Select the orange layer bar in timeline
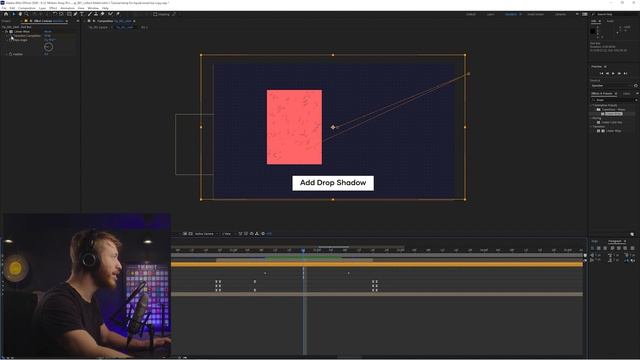Image resolution: width=640 pixels, height=360 pixels. [376, 264]
